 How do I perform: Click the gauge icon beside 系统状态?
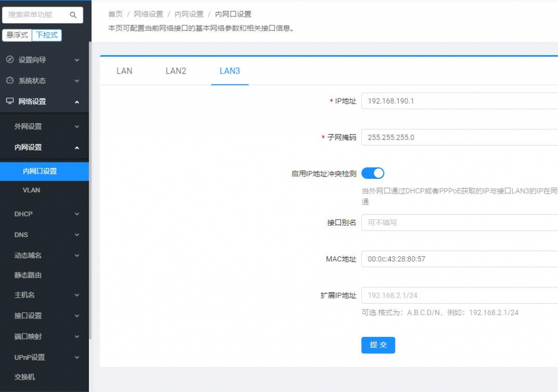point(10,81)
